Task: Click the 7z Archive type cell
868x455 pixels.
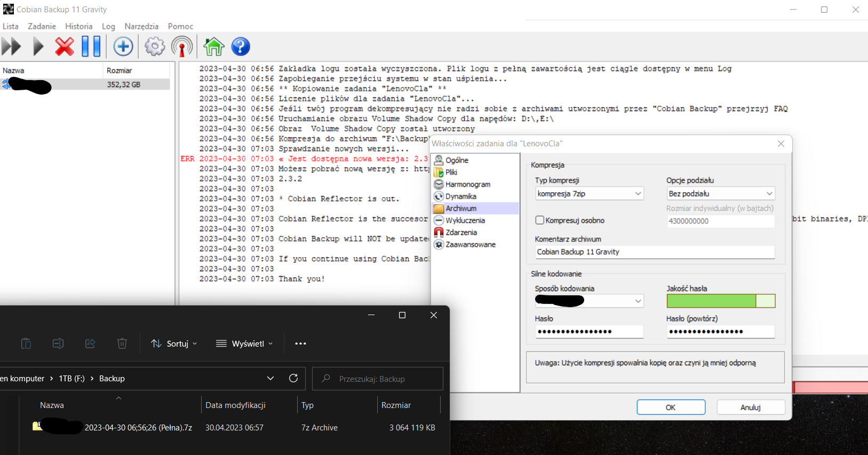Action: pos(320,427)
